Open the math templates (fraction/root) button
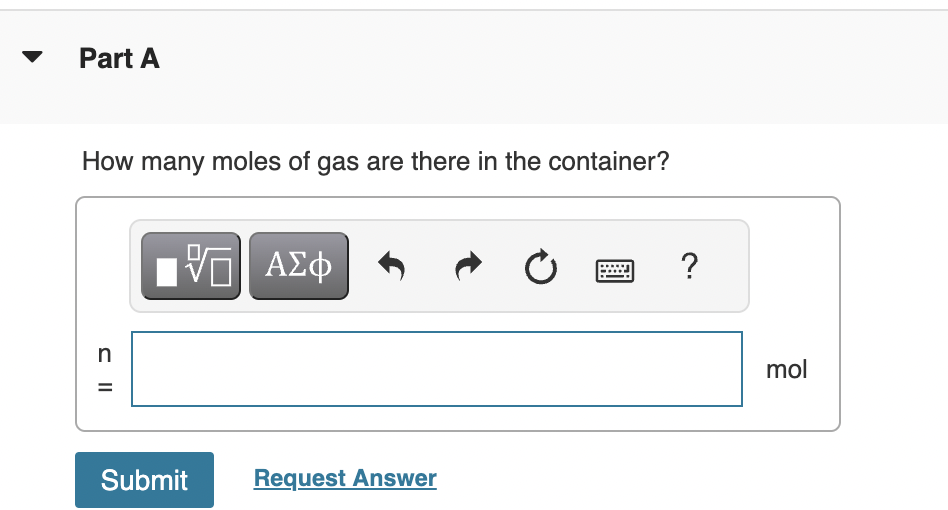Viewport: 948px width, 510px height. (191, 266)
